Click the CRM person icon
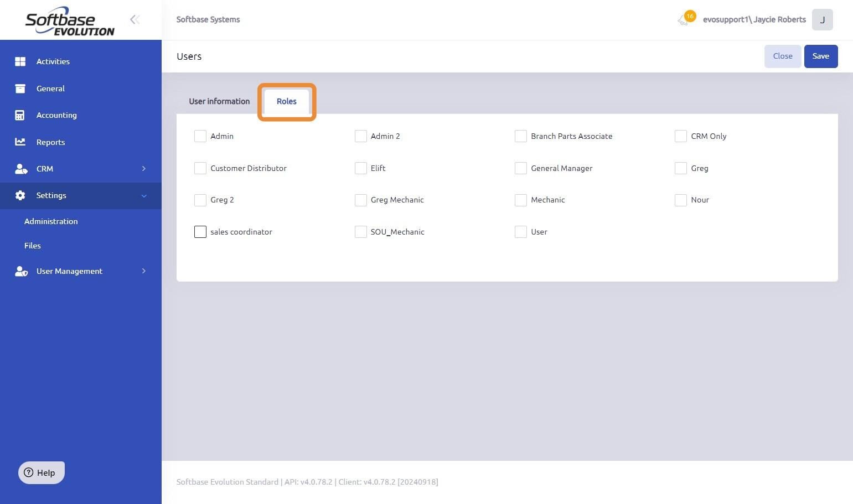 (21, 169)
